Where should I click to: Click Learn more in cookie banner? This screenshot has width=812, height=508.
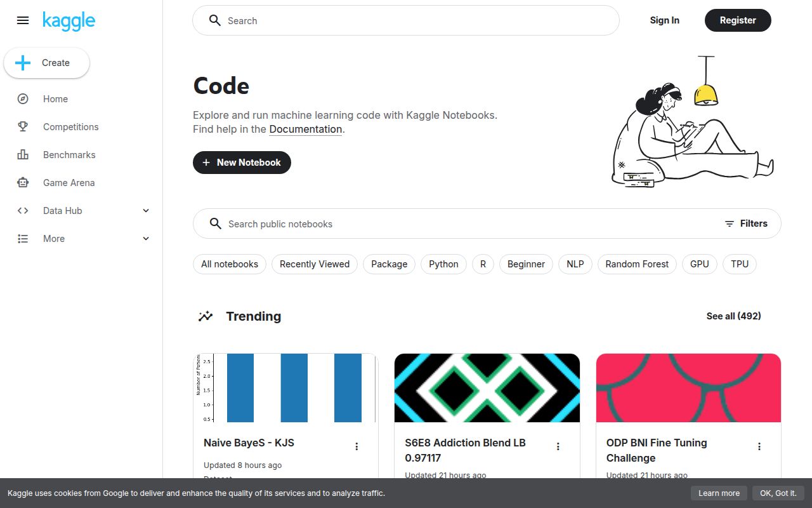pos(719,493)
